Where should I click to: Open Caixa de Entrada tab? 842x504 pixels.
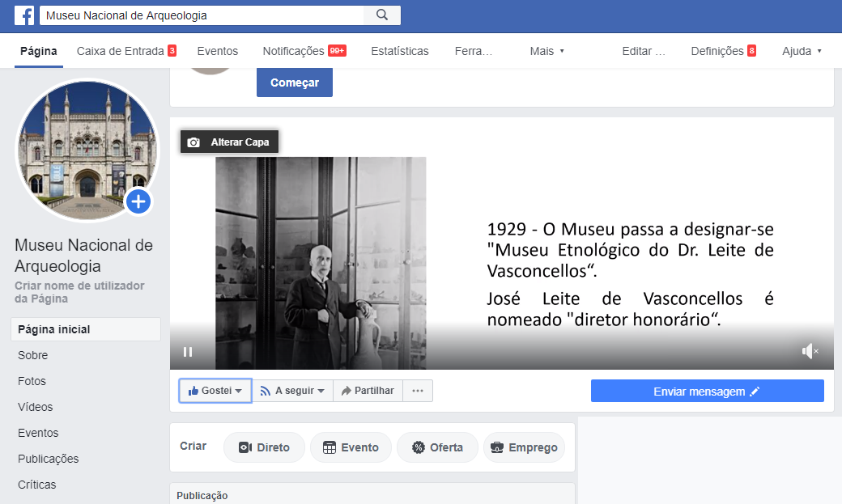[126, 51]
